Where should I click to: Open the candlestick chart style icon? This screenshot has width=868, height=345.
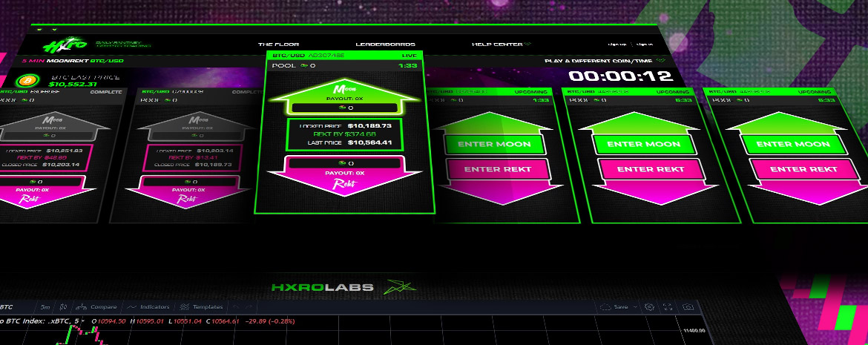(x=64, y=306)
